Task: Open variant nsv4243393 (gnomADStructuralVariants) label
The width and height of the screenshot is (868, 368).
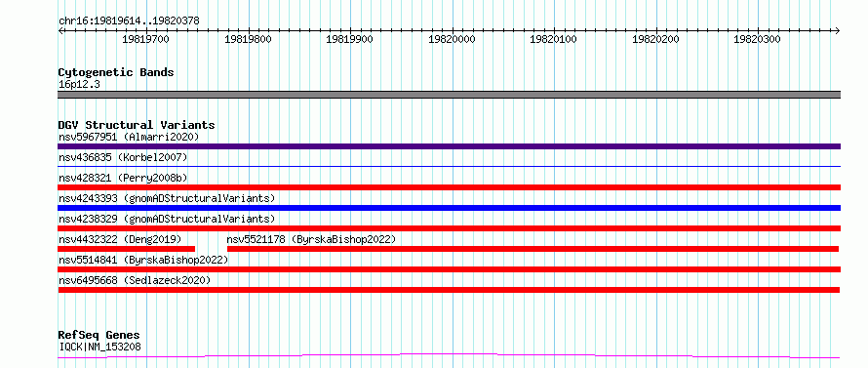Action: coord(167,198)
